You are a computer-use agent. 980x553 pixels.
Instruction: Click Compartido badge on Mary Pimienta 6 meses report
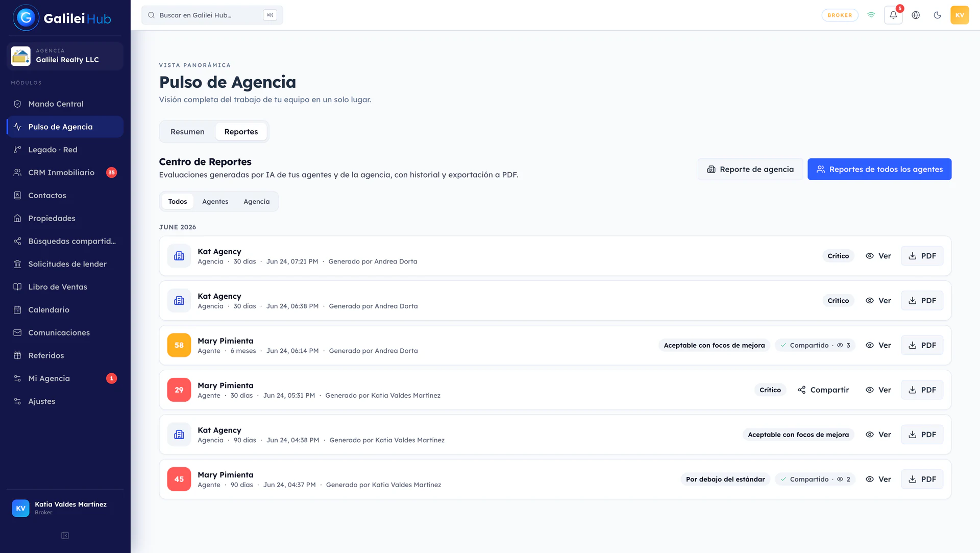(815, 346)
